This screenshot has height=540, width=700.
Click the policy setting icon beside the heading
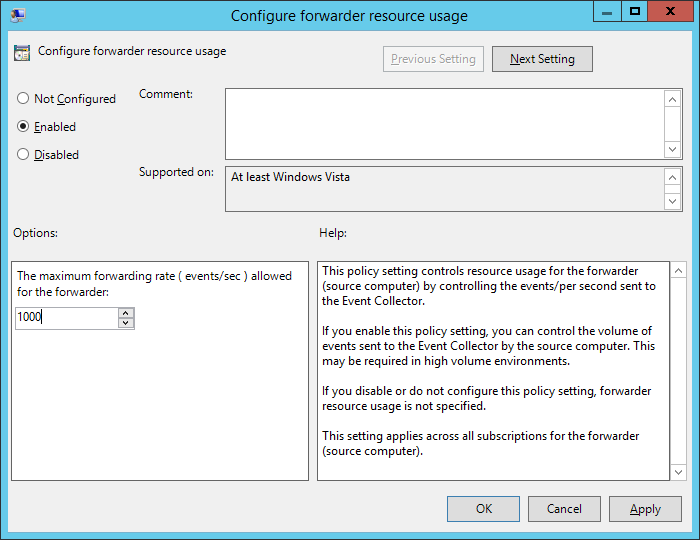(x=22, y=53)
